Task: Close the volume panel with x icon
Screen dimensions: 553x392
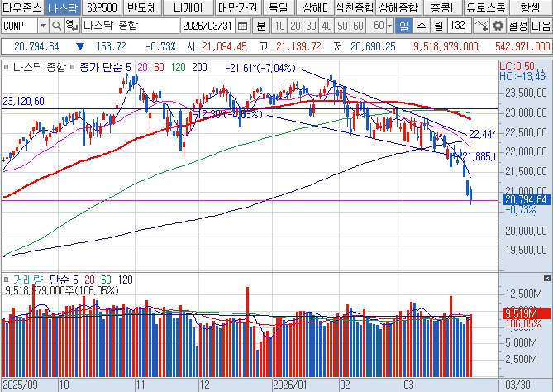Action: 546,279
